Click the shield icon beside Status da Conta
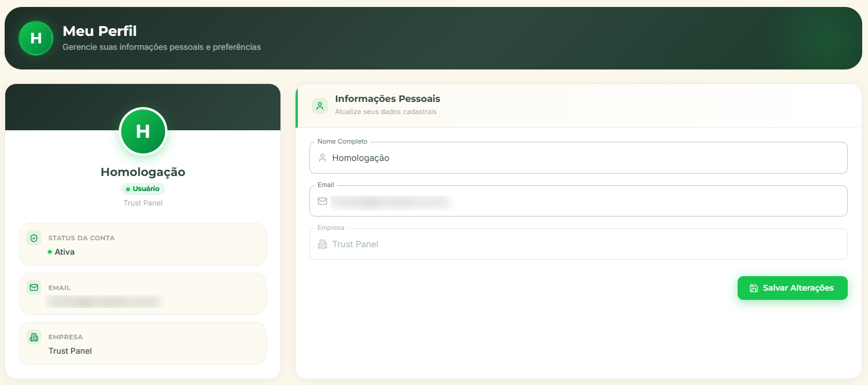This screenshot has height=385, width=868. (x=34, y=238)
